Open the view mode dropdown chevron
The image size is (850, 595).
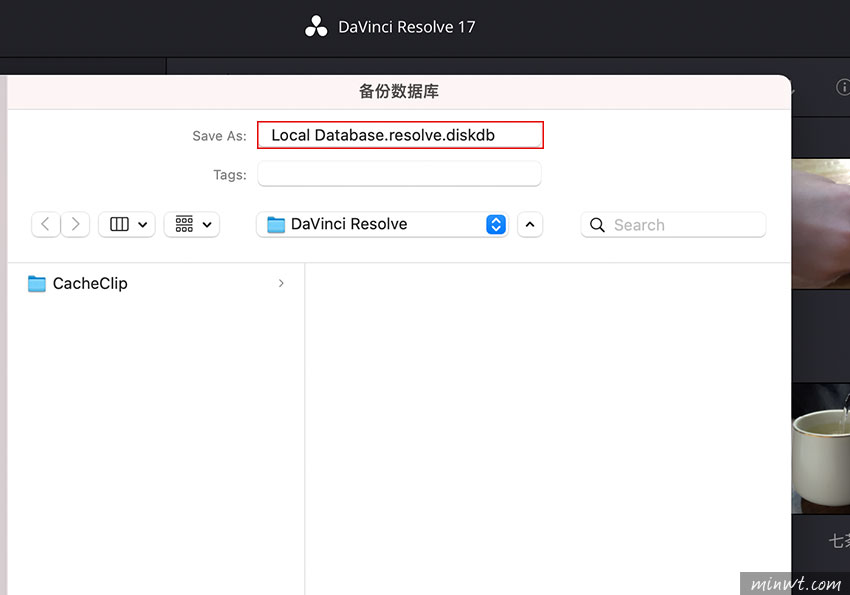[143, 224]
